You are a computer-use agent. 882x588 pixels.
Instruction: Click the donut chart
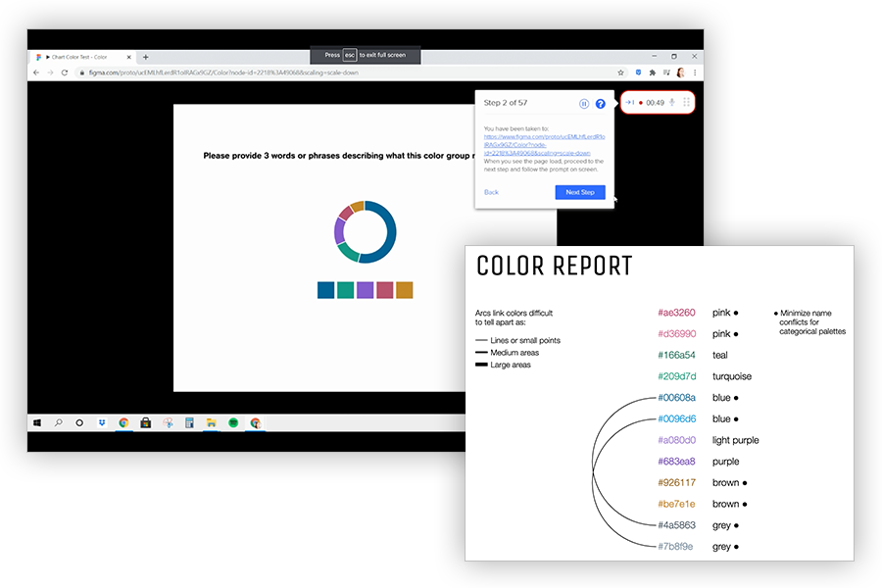[x=366, y=232]
